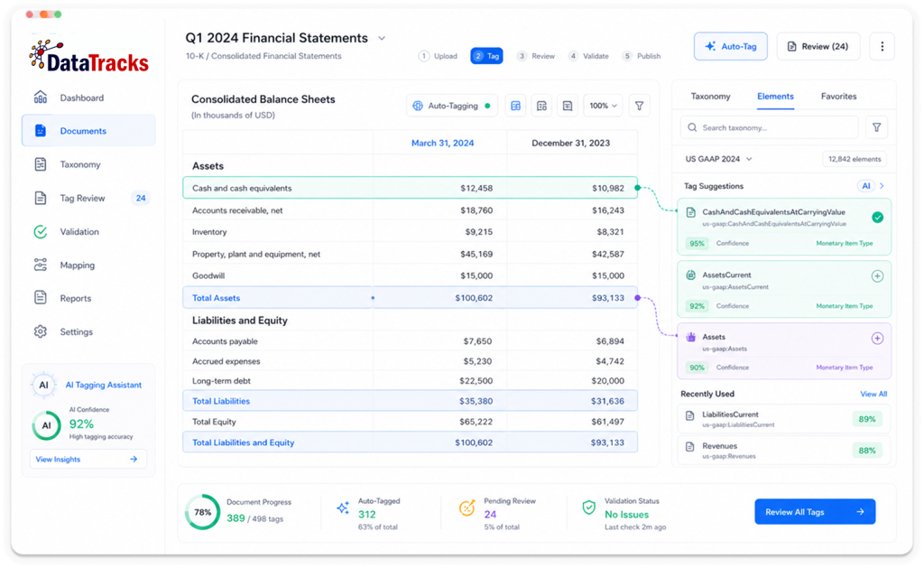Go to step 1 Upload
Viewport: 924px width, 568px height.
[438, 56]
